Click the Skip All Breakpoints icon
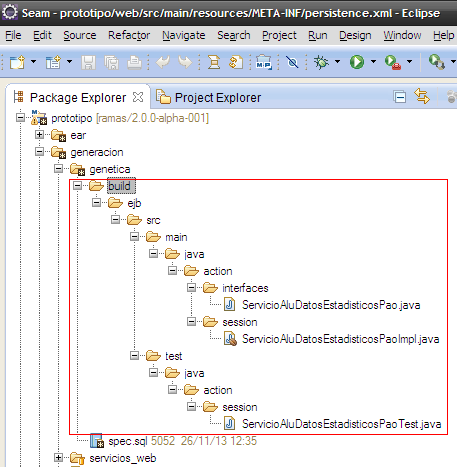Screen dimensions: 457x467 click(292, 62)
